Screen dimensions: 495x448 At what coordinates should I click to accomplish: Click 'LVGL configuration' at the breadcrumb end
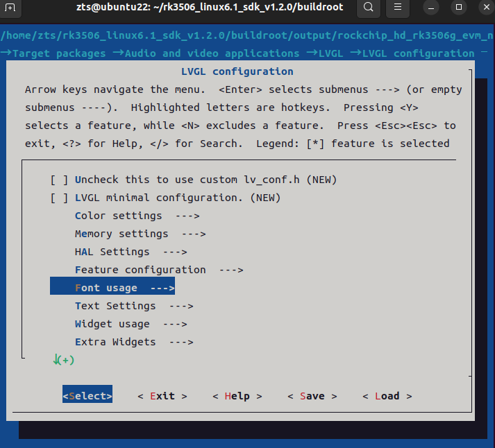[x=419, y=53]
